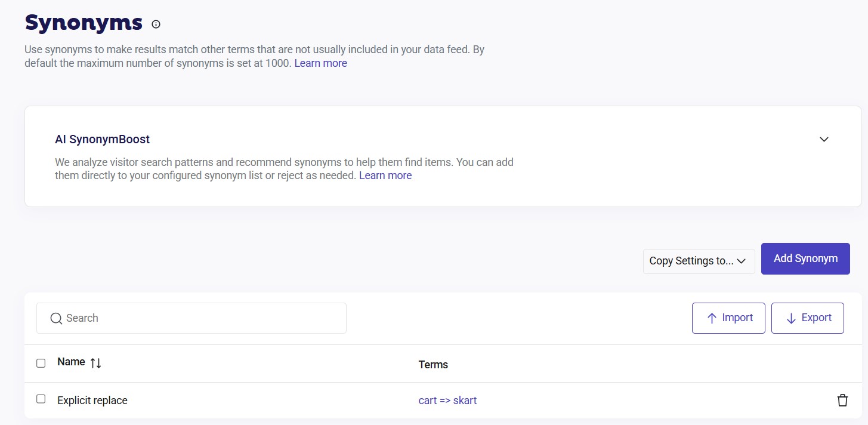Sort by Name using the arrows icon
Screen dimensions: 868x425
[x=95, y=363]
